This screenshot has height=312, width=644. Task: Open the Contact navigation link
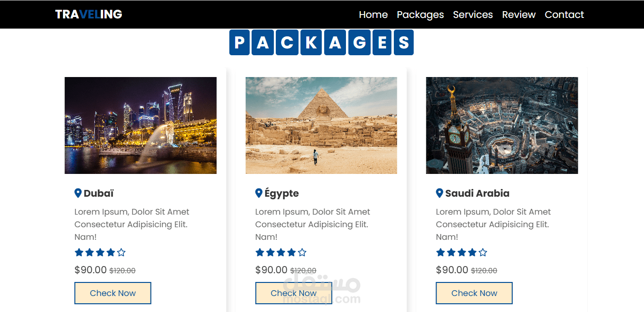click(x=564, y=15)
